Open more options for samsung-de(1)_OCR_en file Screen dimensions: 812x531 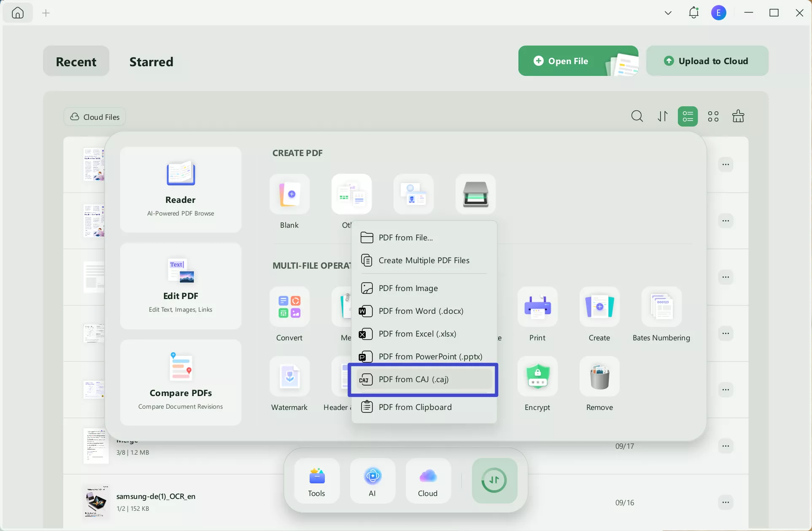pos(725,502)
